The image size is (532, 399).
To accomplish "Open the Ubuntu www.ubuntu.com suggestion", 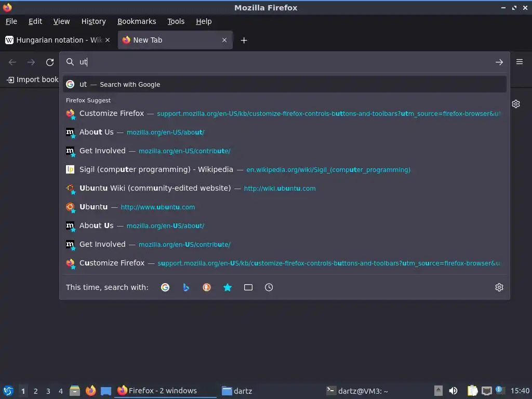I will coord(285,207).
